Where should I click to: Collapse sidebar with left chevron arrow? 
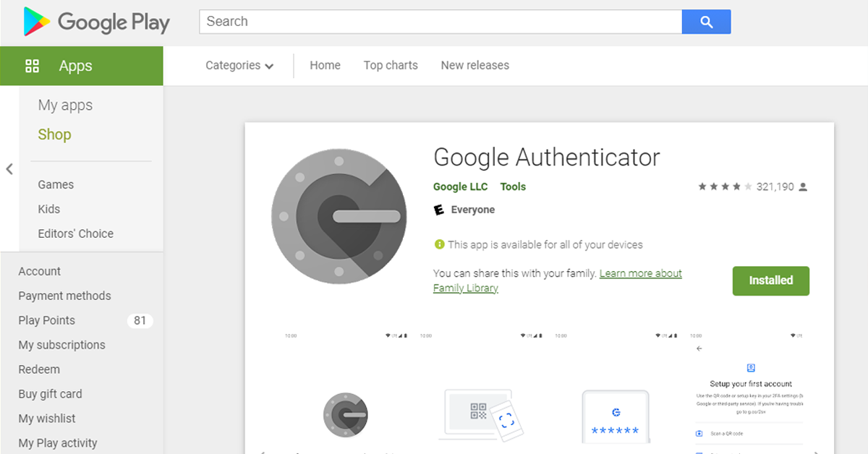point(9,169)
